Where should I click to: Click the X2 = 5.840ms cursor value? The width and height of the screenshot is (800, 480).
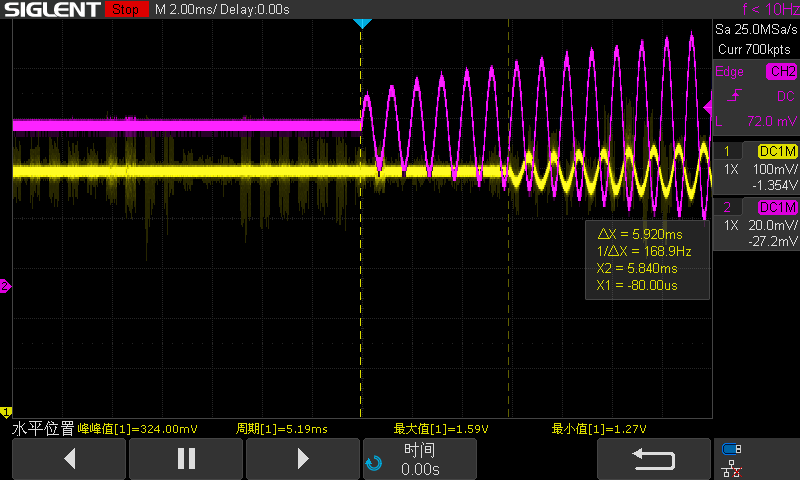pos(637,268)
